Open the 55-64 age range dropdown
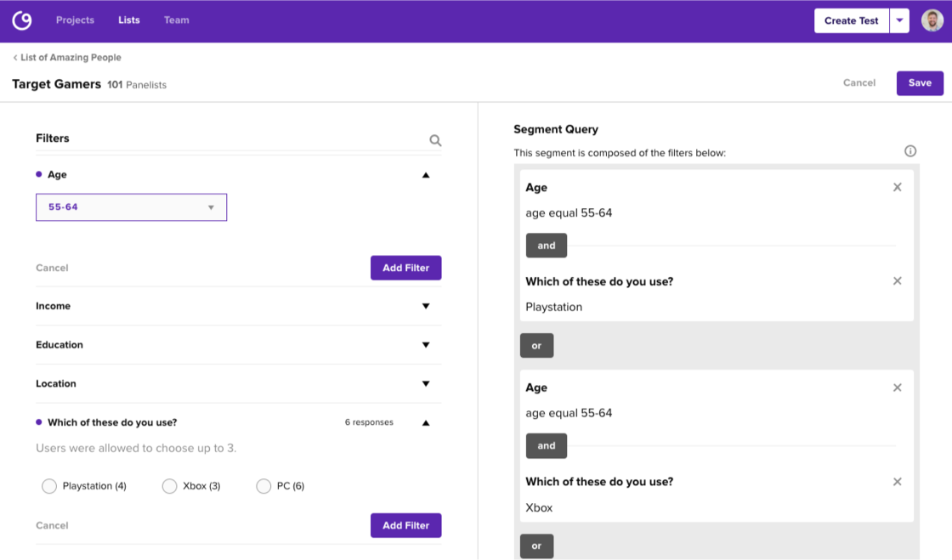 tap(131, 207)
